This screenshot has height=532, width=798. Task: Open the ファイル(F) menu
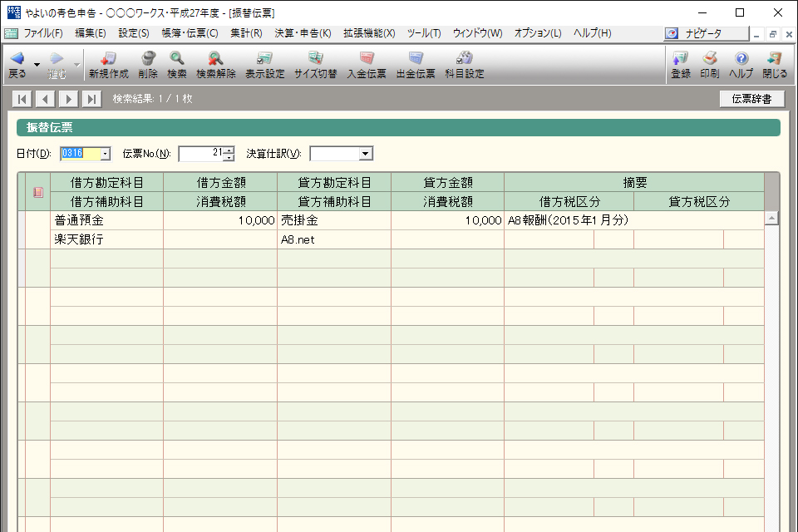coord(42,33)
